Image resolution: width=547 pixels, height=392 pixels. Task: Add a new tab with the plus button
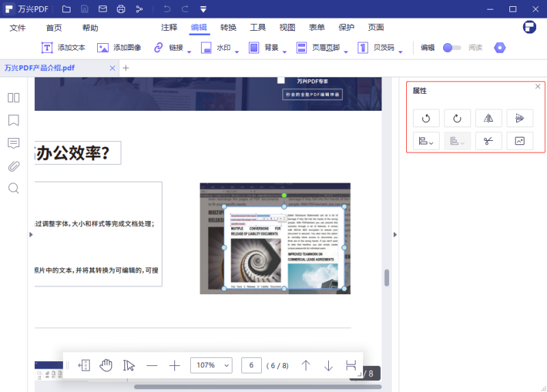(126, 68)
